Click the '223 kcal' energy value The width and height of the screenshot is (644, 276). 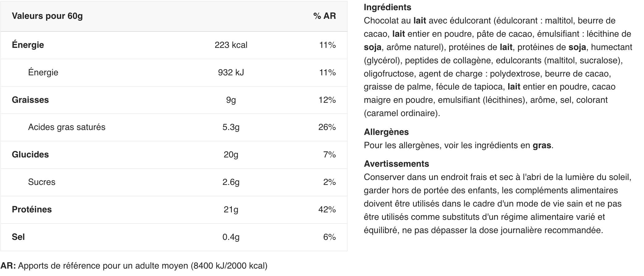pos(231,45)
